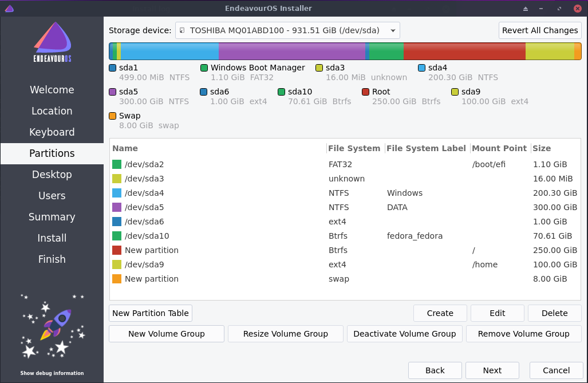This screenshot has width=588, height=383.
Task: Select the New partition Btrfs root row
Action: tap(344, 250)
